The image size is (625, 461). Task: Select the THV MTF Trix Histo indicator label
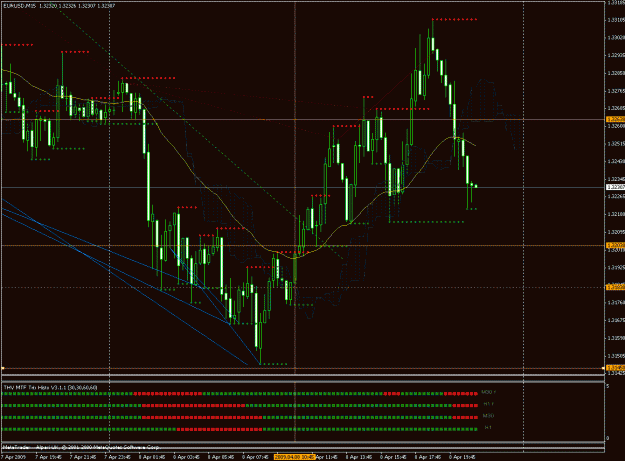pyautogui.click(x=50, y=387)
